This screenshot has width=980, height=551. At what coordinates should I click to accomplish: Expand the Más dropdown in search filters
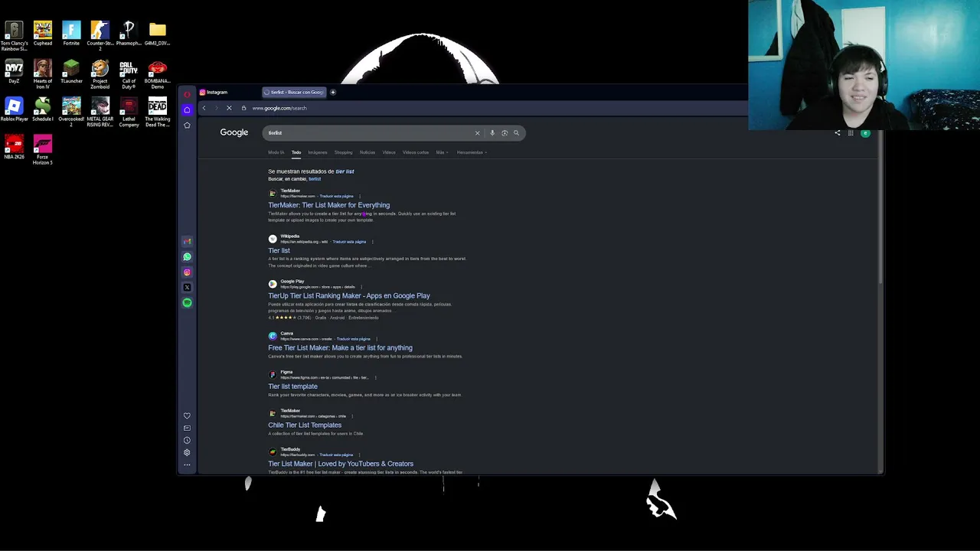[x=442, y=152]
